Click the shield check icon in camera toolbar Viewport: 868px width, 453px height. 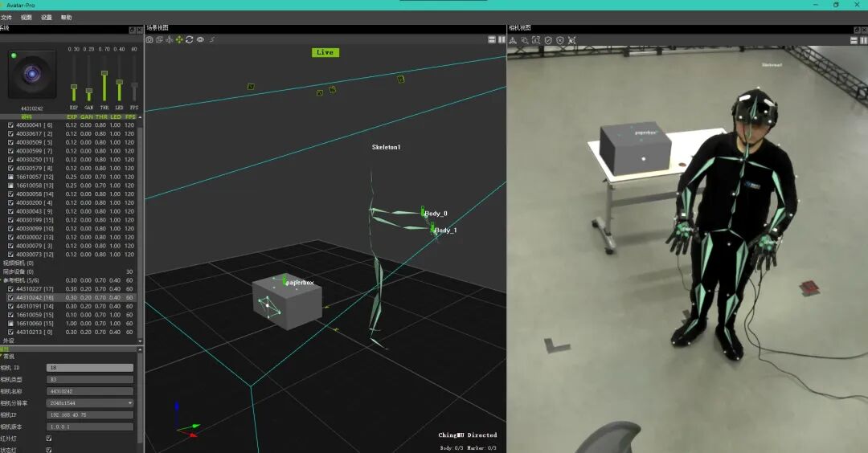coord(548,39)
